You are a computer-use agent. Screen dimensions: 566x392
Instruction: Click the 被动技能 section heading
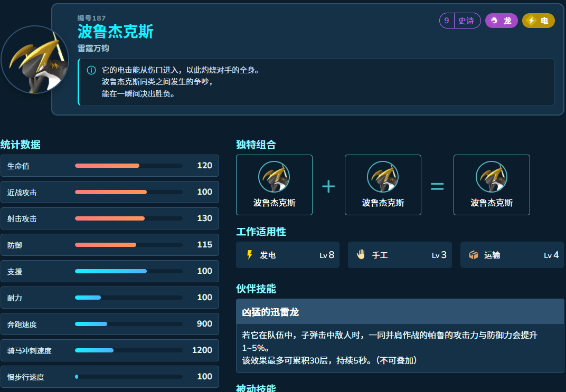coord(256,388)
